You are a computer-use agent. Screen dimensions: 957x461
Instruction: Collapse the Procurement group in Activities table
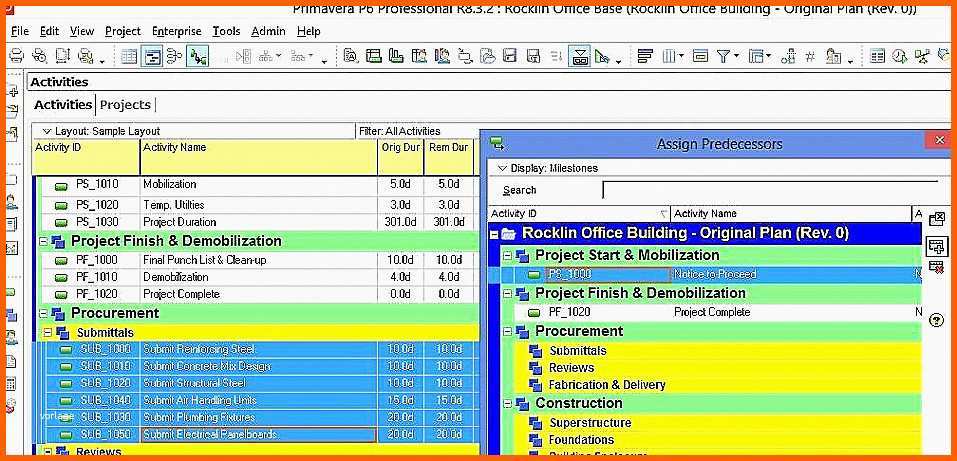pos(43,313)
